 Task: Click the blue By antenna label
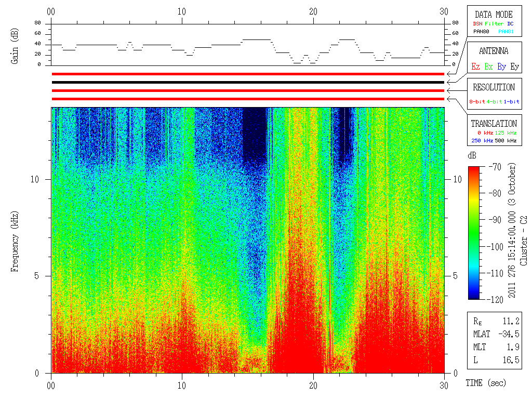point(502,67)
